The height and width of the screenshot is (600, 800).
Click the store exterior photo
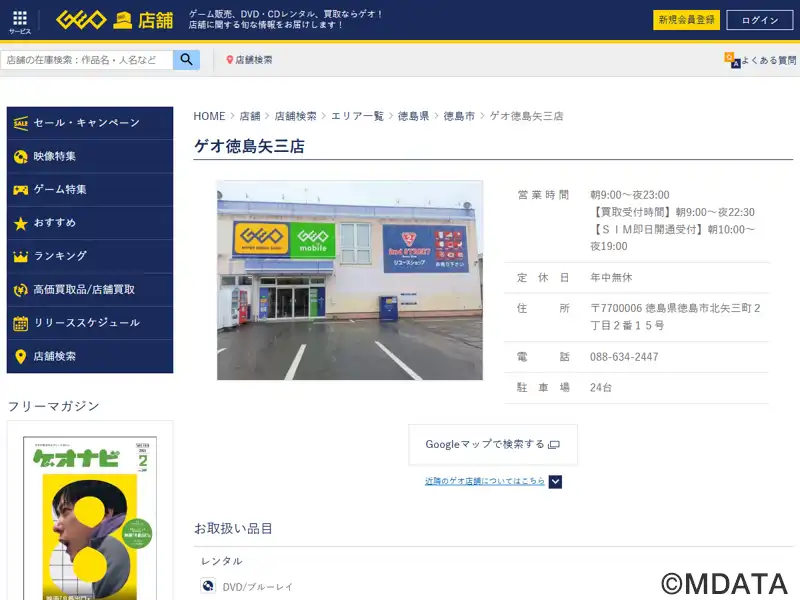[x=350, y=280]
